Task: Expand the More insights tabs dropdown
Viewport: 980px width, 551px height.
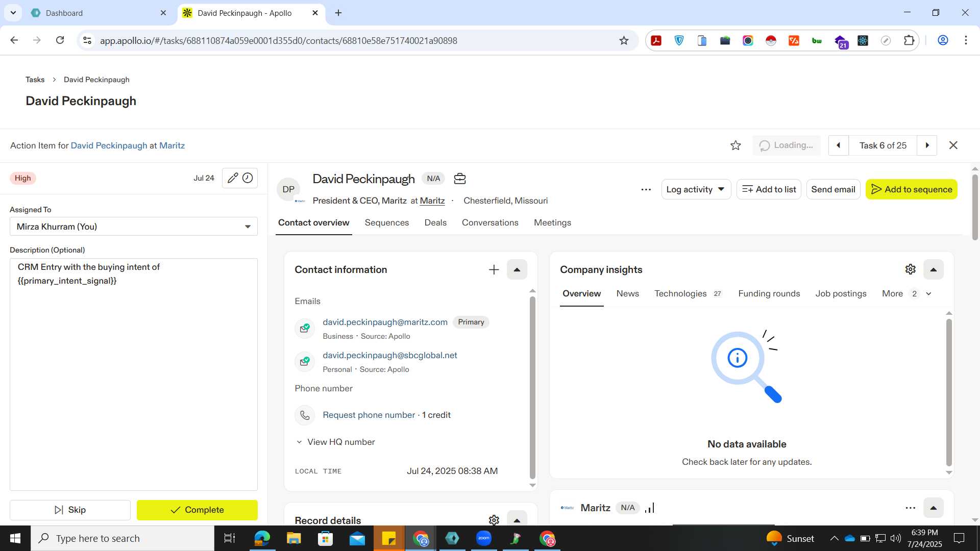Action: [906, 293]
